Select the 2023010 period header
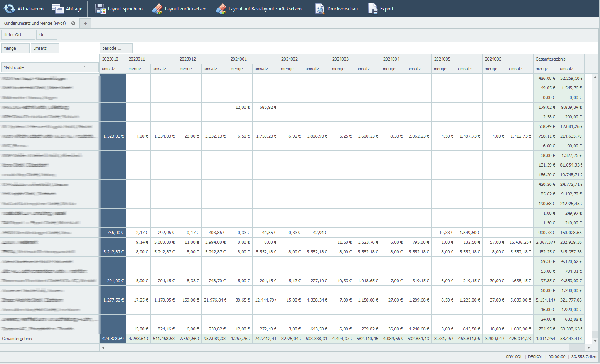Image resolution: width=600 pixels, height=364 pixels. pyautogui.click(x=113, y=59)
